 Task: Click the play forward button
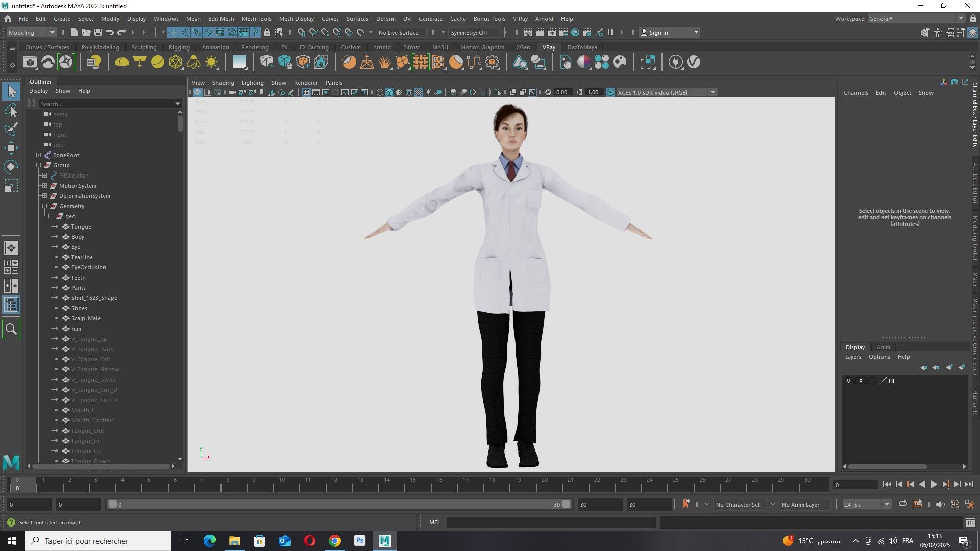(934, 485)
